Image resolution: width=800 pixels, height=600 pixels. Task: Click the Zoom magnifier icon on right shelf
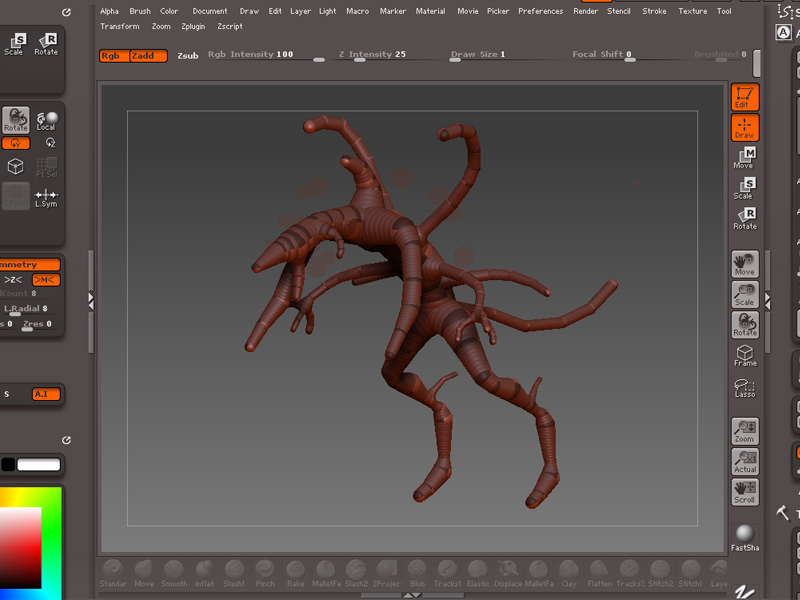click(745, 431)
